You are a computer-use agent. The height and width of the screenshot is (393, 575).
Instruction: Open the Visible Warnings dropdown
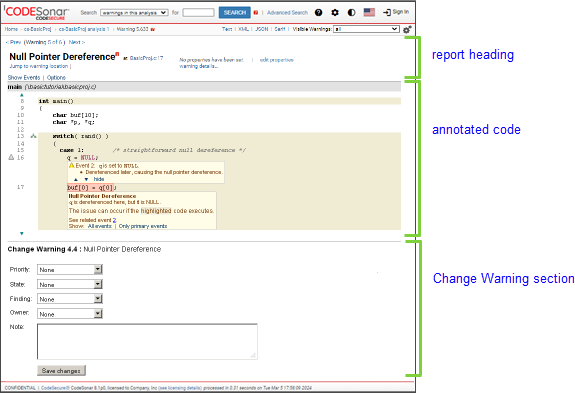(x=366, y=29)
